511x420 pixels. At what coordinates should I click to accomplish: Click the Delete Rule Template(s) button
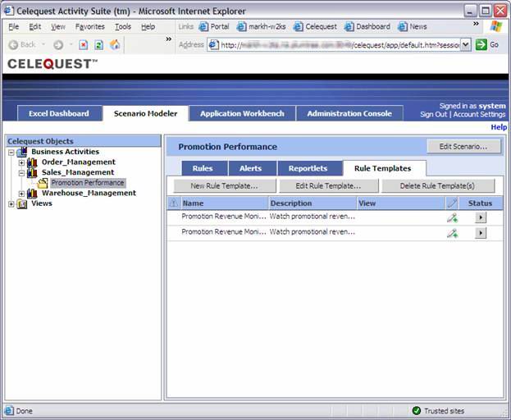click(x=437, y=186)
